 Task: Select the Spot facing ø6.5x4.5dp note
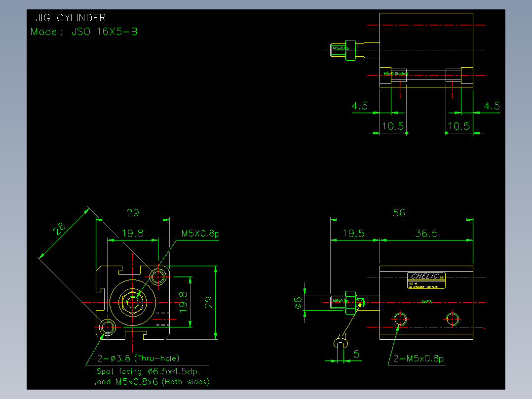148,371
